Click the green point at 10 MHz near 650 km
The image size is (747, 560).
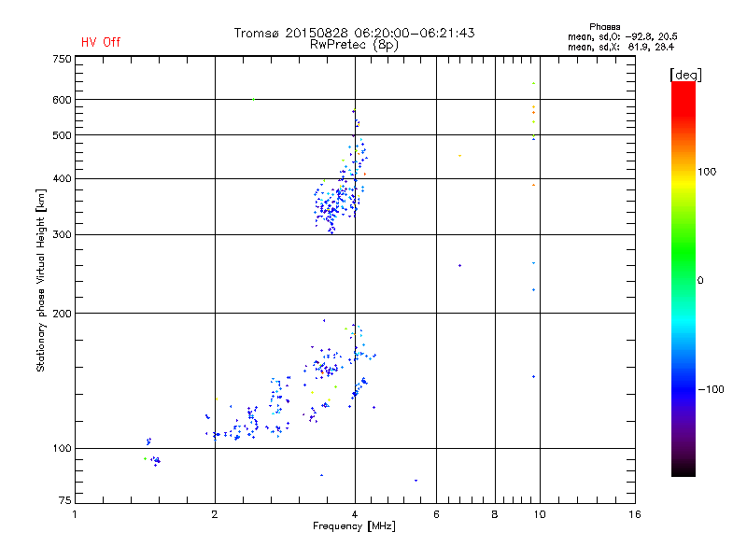pos(533,83)
